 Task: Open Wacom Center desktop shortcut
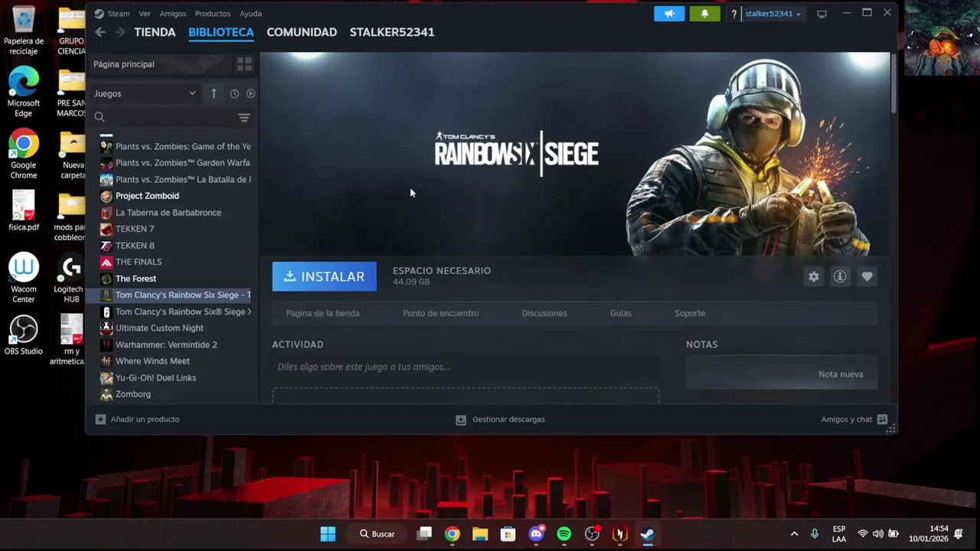(x=24, y=278)
